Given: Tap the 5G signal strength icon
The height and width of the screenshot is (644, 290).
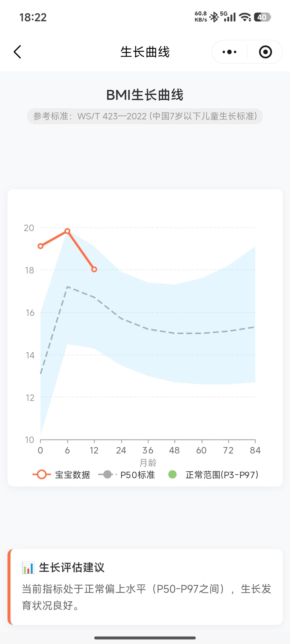Looking at the screenshot, I should pos(228,17).
